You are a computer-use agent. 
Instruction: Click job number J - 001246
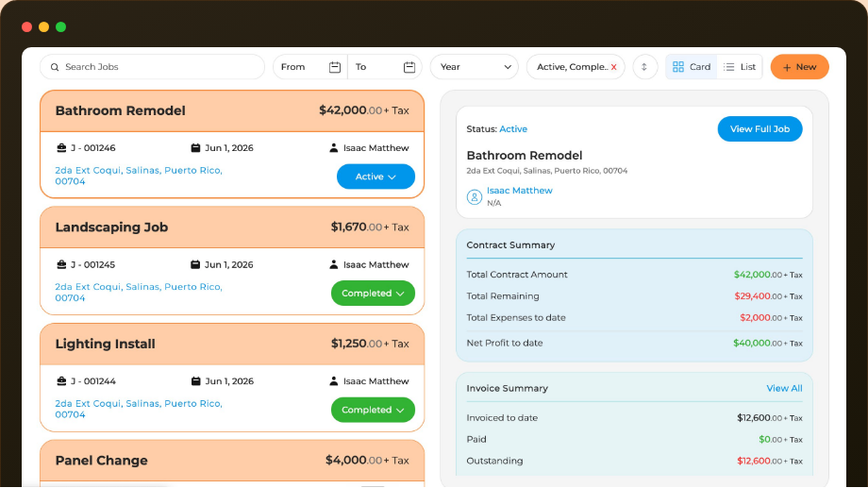[x=93, y=148]
